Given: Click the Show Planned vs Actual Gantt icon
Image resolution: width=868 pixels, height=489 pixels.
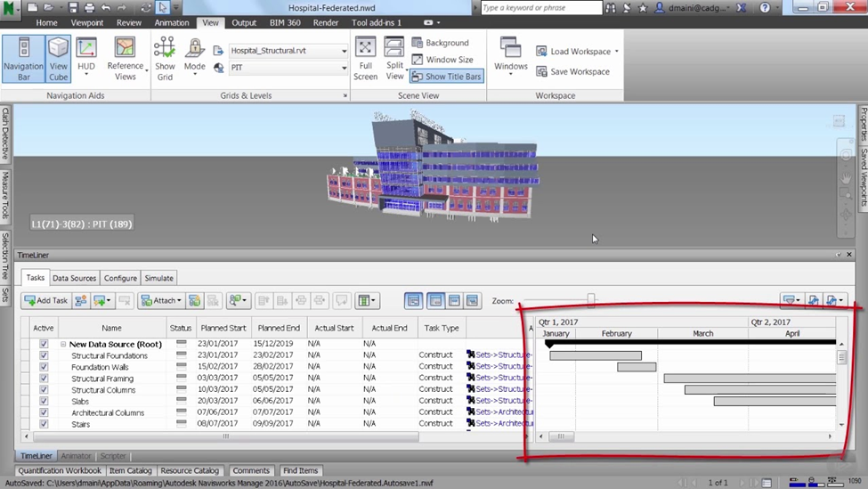Looking at the screenshot, I should coord(472,301).
